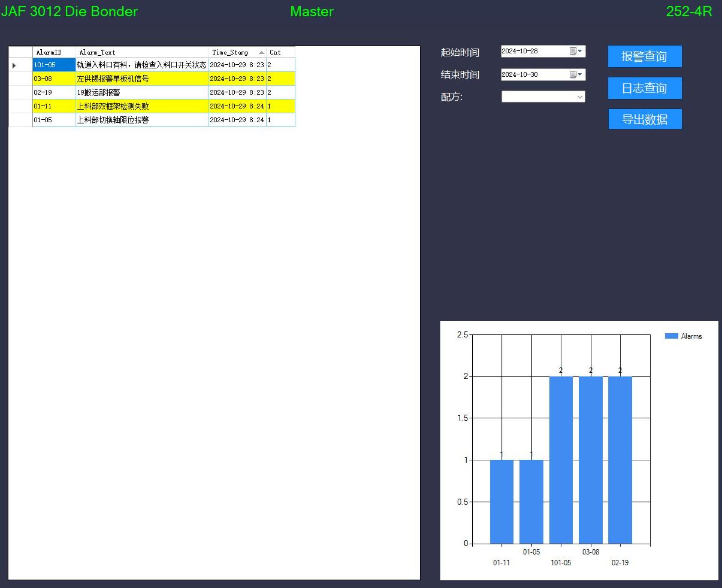Image resolution: width=722 pixels, height=588 pixels.
Task: Click the end date field 2024-10-30
Action: point(534,74)
